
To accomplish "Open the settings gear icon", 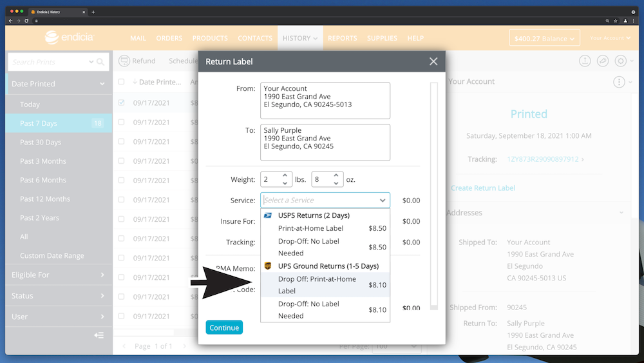I will pos(620,61).
